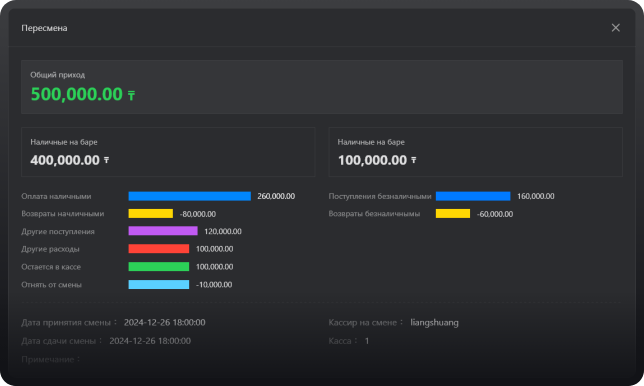This screenshot has width=644, height=386.
Task: Click the Дата принятия смены date value
Action: click(x=165, y=322)
